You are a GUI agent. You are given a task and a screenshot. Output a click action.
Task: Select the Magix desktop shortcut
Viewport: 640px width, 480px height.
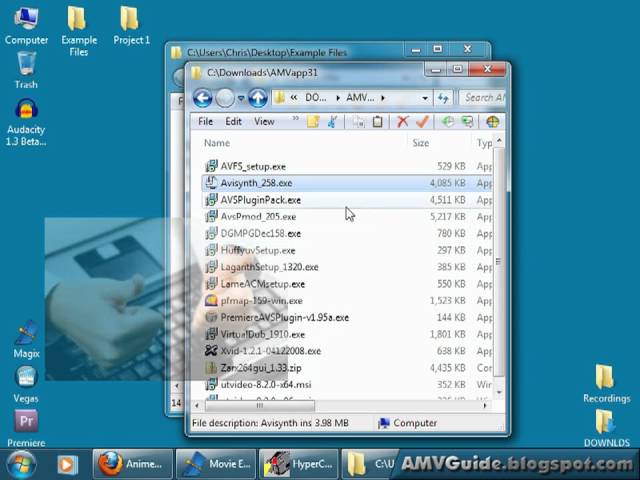pos(26,340)
